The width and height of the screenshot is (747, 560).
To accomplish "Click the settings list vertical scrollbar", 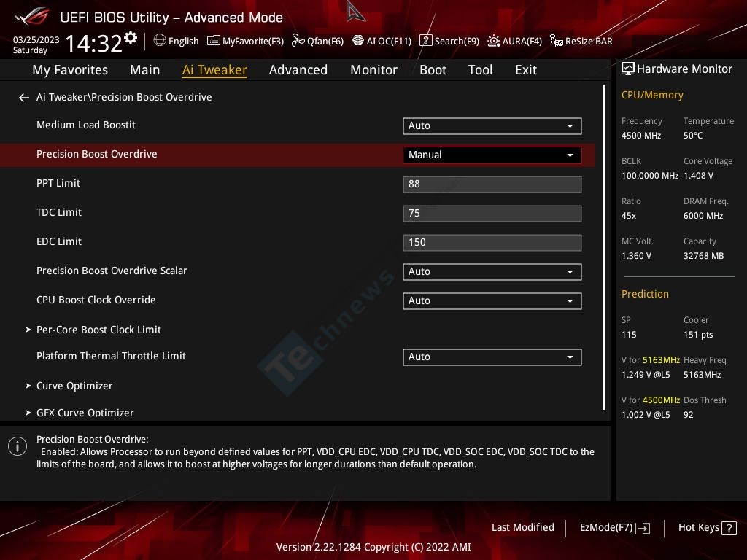I will (605, 248).
